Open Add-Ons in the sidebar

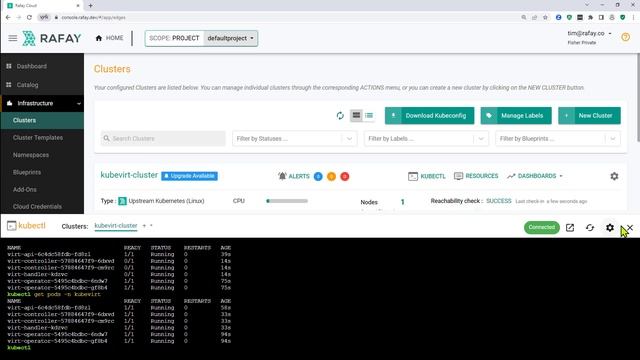[x=24, y=189]
